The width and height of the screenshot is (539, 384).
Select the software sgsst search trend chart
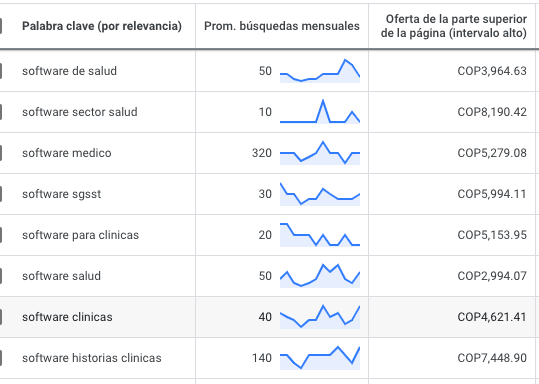pyautogui.click(x=320, y=194)
